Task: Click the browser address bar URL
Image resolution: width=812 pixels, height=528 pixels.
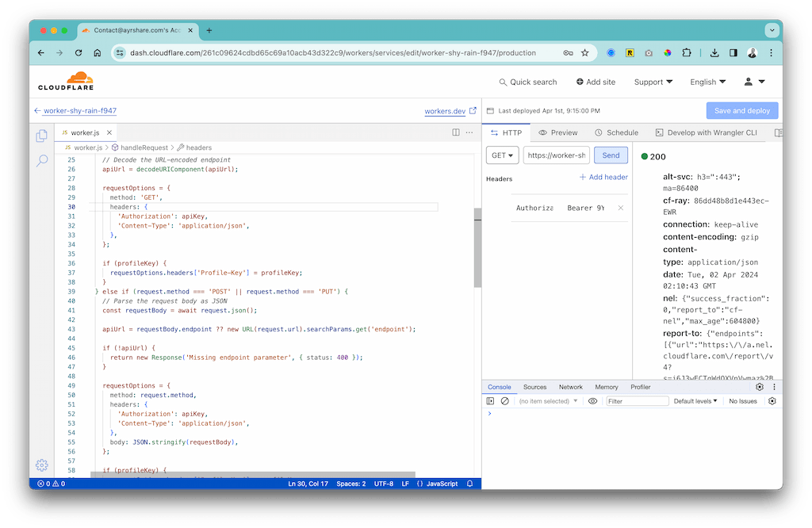Action: [332, 53]
